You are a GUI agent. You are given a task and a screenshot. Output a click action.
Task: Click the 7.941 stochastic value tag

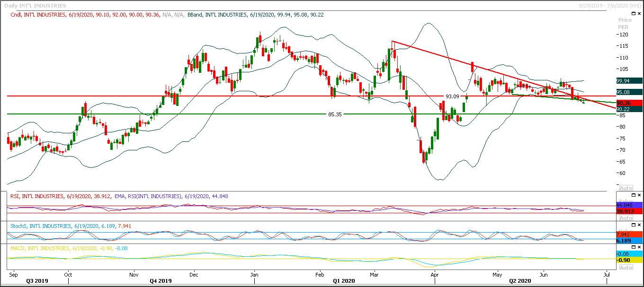click(629, 235)
